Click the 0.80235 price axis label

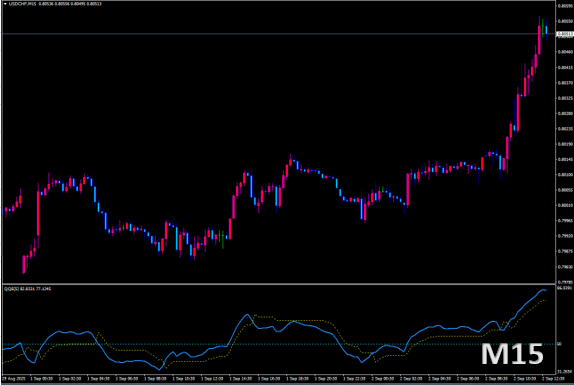coord(565,129)
